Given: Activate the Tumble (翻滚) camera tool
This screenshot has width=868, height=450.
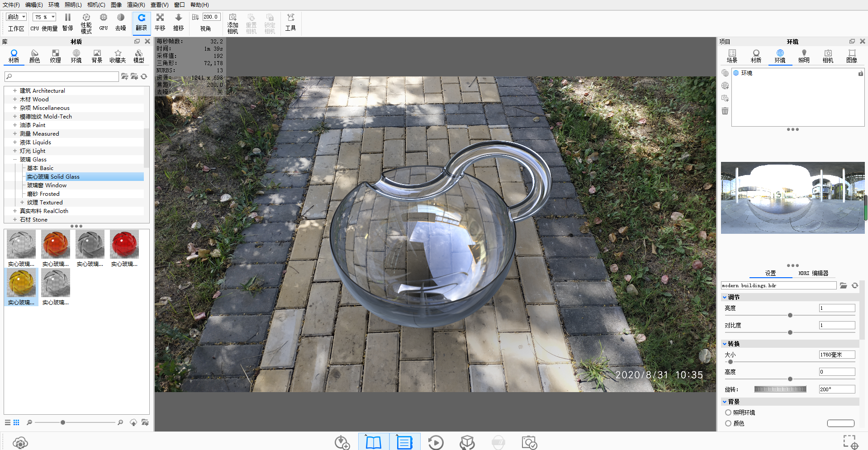Looking at the screenshot, I should [x=141, y=22].
